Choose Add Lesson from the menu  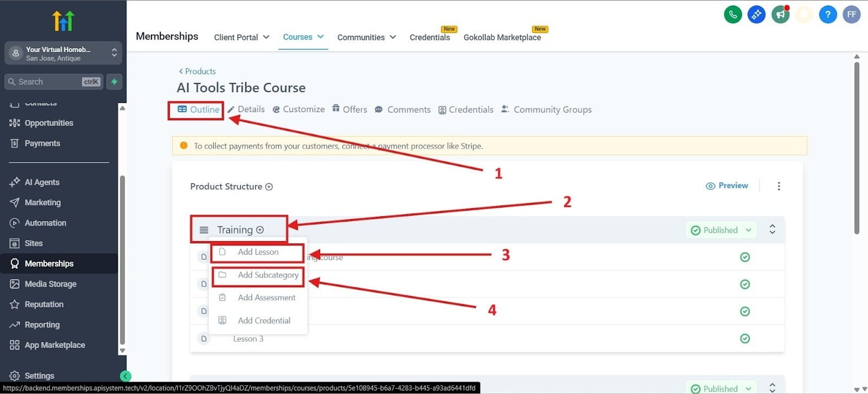(x=258, y=253)
